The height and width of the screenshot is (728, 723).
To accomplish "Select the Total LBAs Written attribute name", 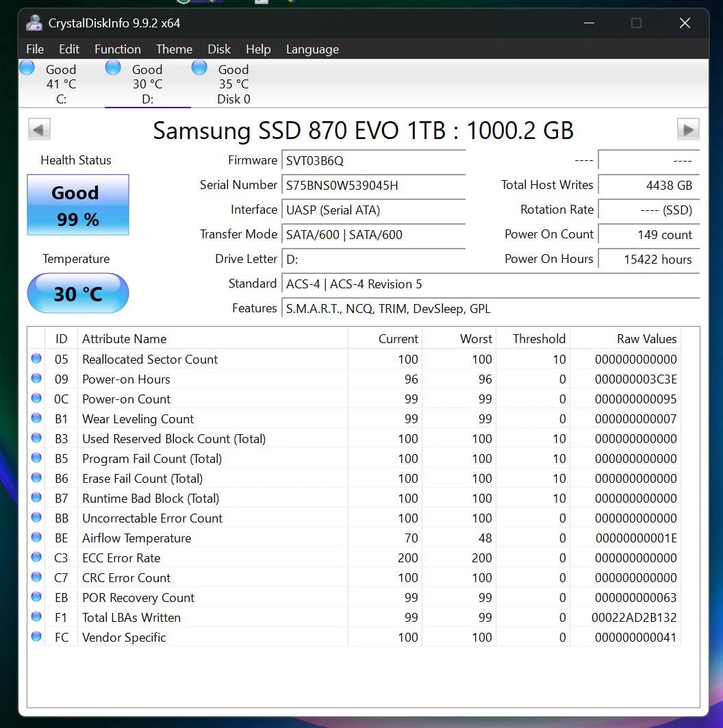I will [x=131, y=618].
